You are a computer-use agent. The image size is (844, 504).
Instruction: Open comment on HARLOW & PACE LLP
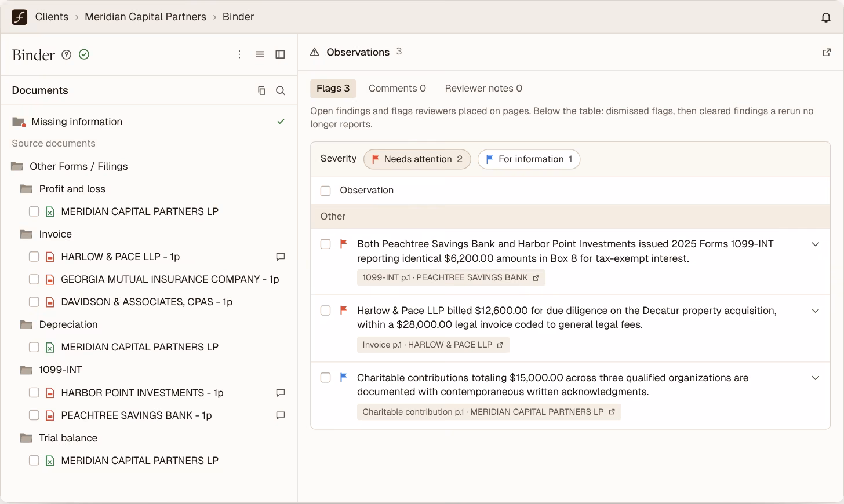(281, 257)
